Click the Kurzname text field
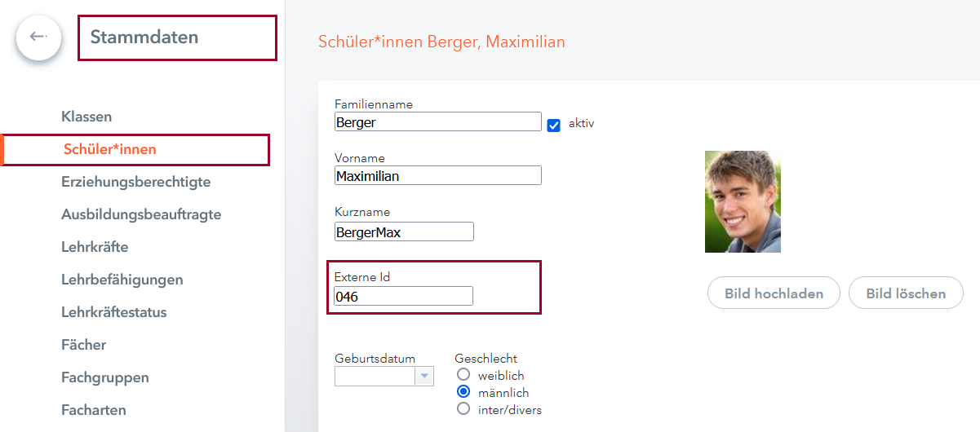This screenshot has height=432, width=980. point(403,232)
